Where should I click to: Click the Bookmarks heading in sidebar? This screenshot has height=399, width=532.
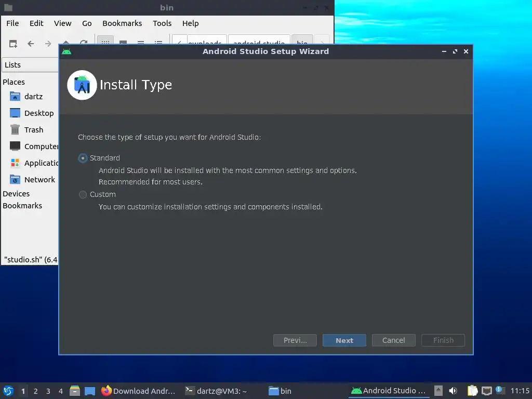pos(22,206)
